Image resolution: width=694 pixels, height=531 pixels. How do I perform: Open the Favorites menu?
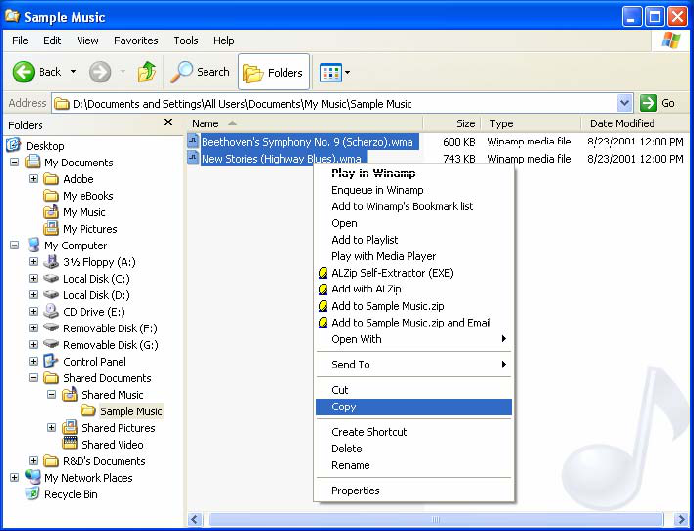pos(136,41)
